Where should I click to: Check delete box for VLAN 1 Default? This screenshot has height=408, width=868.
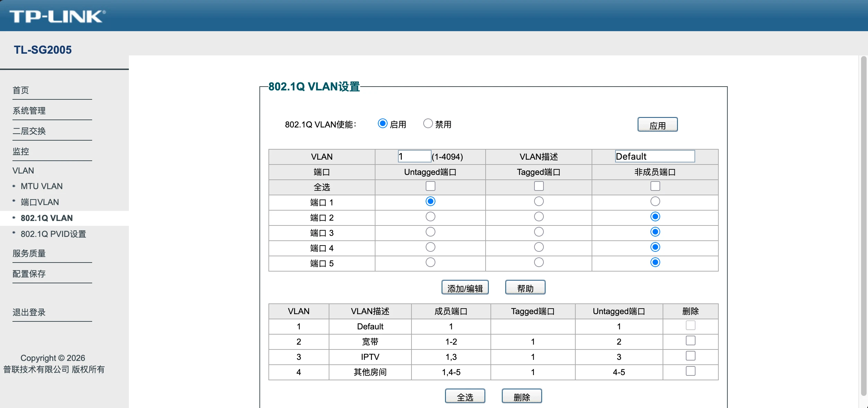(690, 326)
